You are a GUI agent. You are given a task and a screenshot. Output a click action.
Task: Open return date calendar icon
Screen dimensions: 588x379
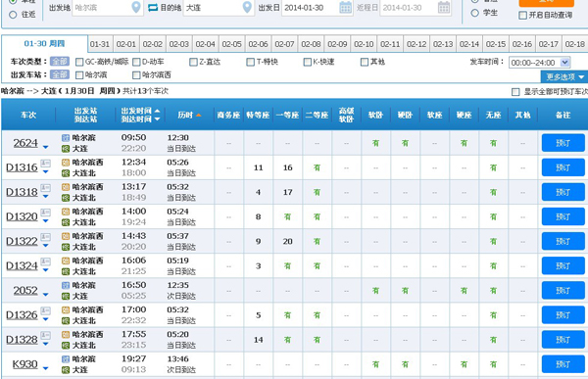[444, 7]
